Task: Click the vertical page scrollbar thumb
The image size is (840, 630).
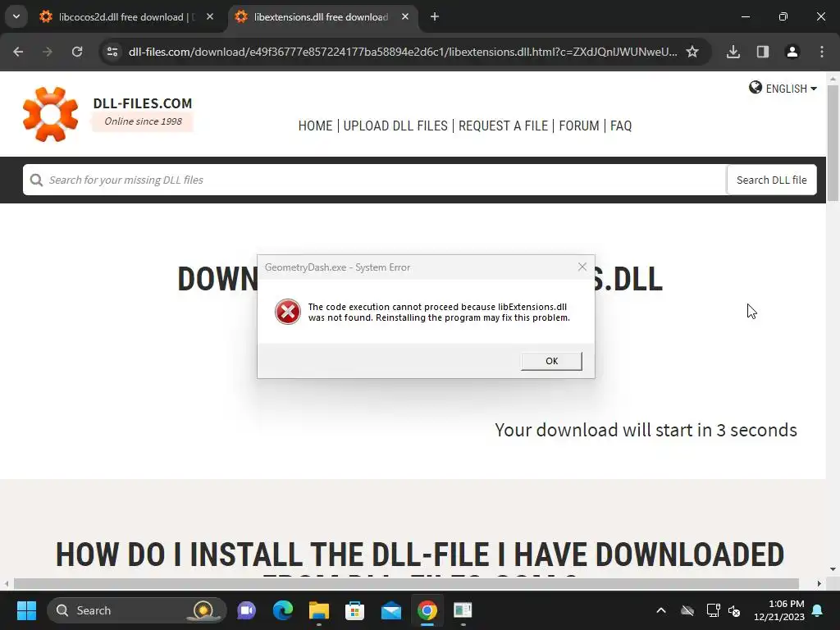Action: (x=833, y=143)
